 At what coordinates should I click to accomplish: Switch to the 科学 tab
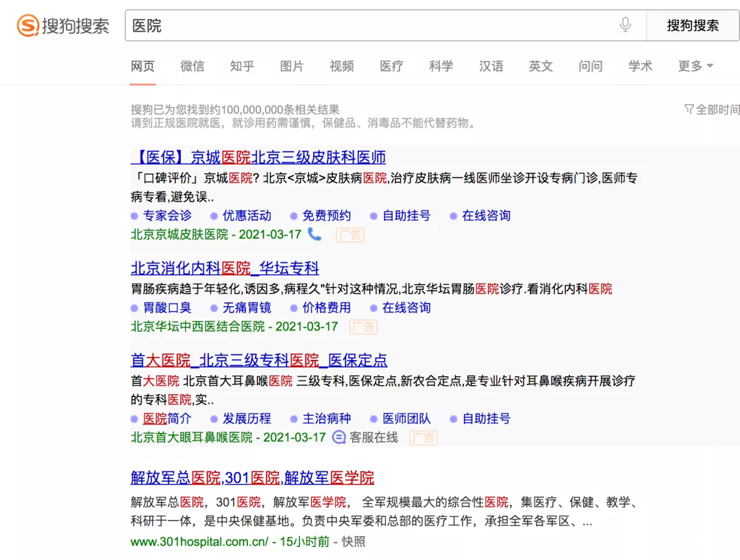coord(441,66)
